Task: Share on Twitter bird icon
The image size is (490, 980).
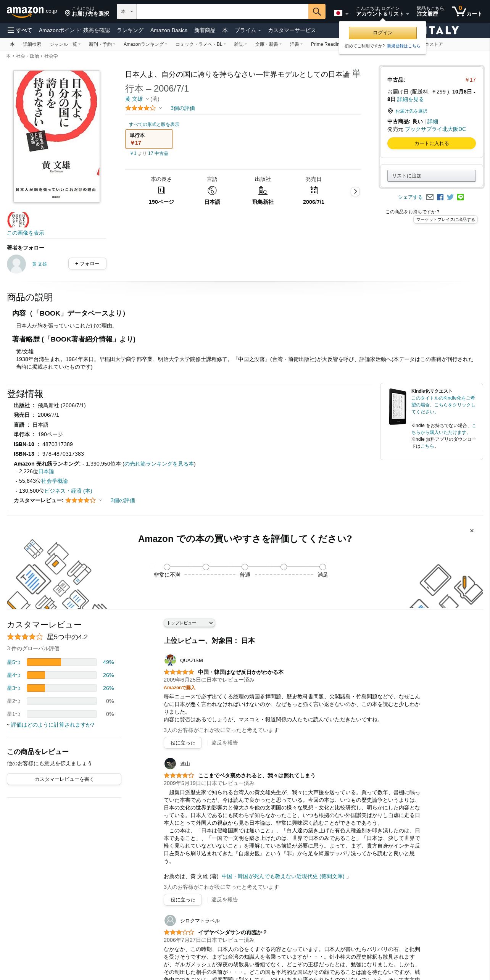Action: tap(450, 197)
